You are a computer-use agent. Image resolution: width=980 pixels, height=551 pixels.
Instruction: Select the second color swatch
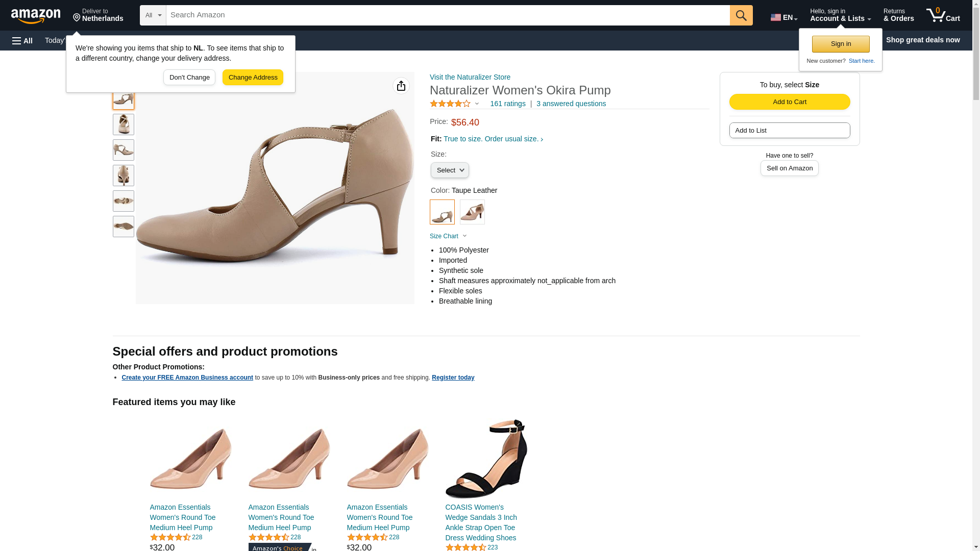click(472, 212)
